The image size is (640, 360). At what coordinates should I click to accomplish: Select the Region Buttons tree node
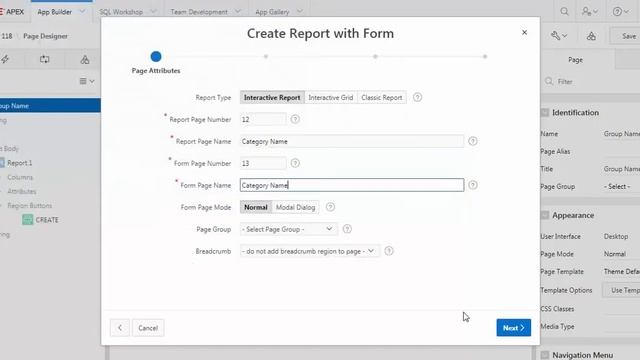(29, 206)
